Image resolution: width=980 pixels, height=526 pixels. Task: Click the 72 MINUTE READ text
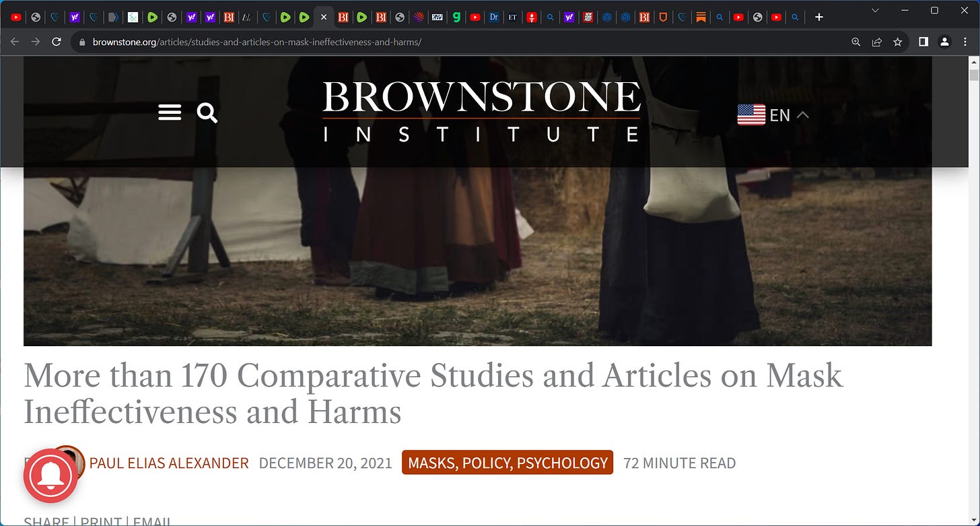point(679,463)
